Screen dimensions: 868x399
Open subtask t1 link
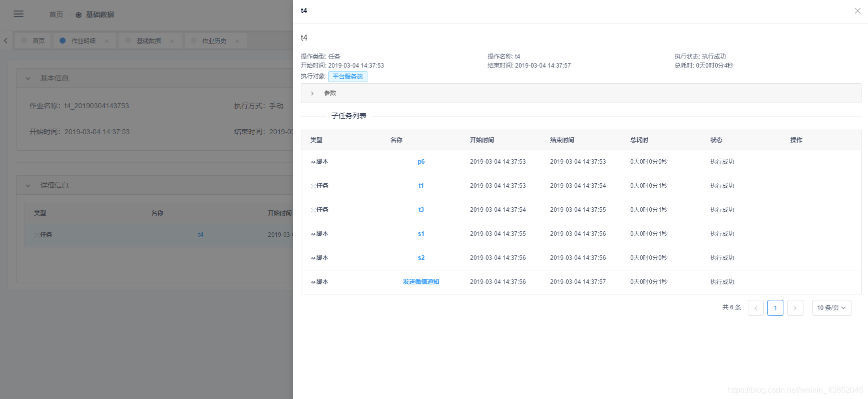(x=421, y=186)
